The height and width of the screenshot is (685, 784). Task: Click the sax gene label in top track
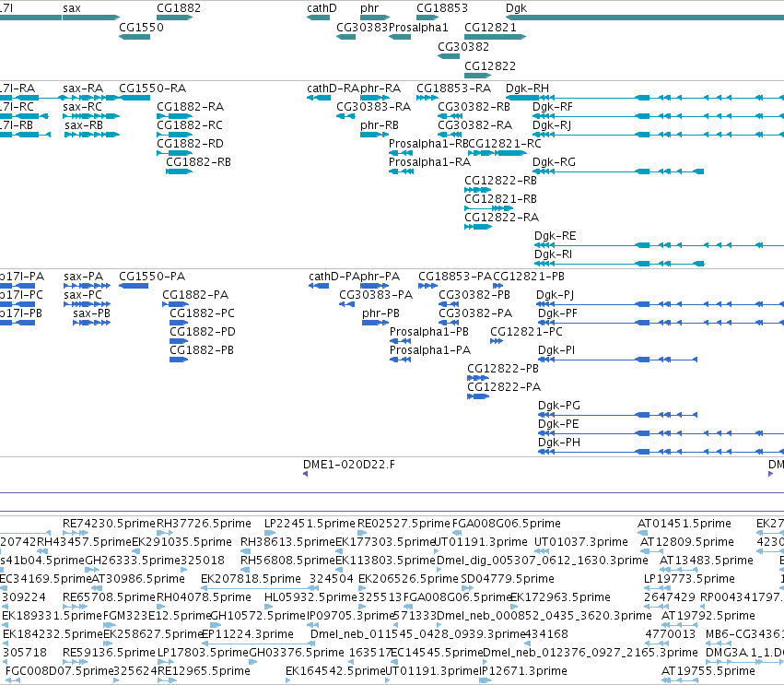pos(72,8)
